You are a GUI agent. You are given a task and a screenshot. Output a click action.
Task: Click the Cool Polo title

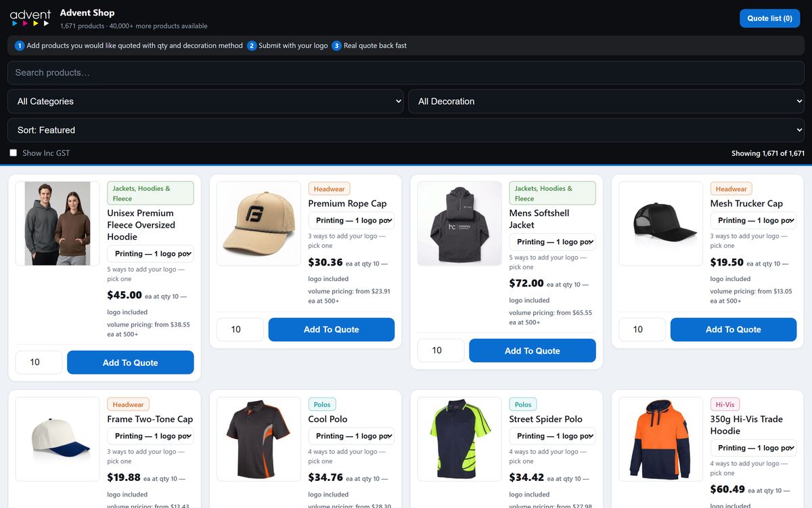pos(328,419)
